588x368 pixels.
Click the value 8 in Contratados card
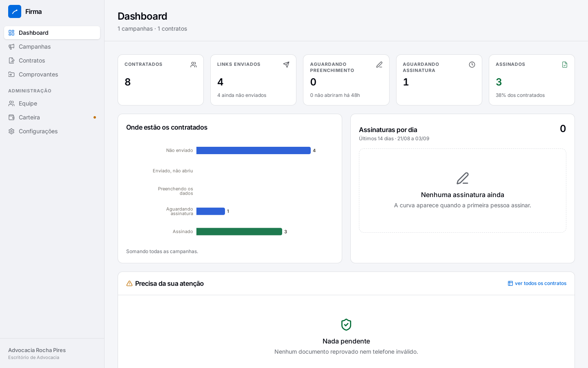[x=127, y=82]
